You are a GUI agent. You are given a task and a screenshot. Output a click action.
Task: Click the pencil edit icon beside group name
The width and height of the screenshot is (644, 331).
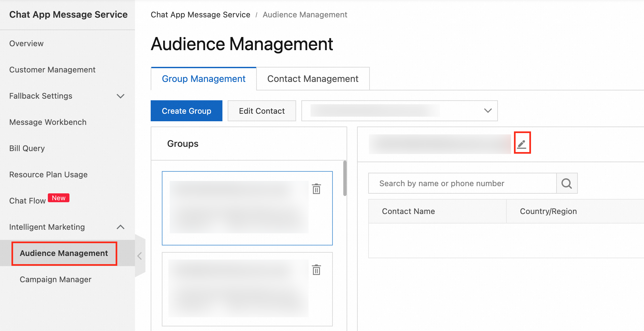[522, 143]
